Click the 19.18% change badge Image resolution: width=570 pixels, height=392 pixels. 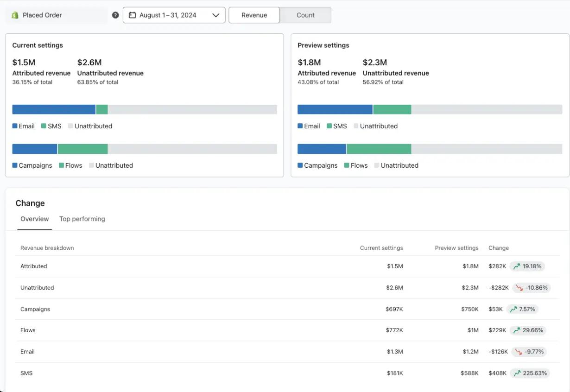tap(527, 266)
